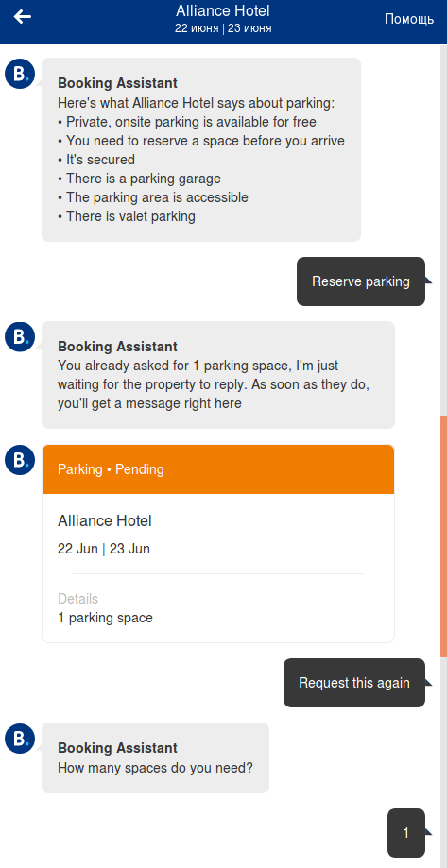The width and height of the screenshot is (447, 868).
Task: Go back using the header arrow
Action: [22, 17]
